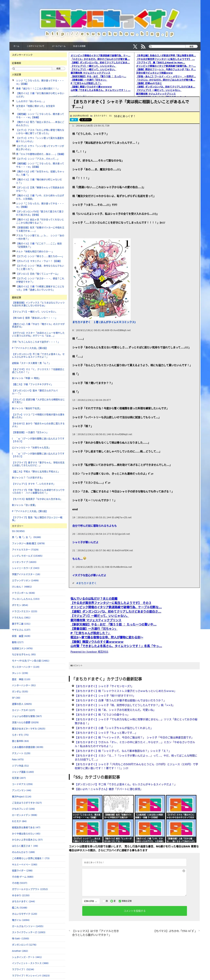Screen dimensions: 210x980
Task: Select the 星 radio option
Action: (x=112, y=901)
